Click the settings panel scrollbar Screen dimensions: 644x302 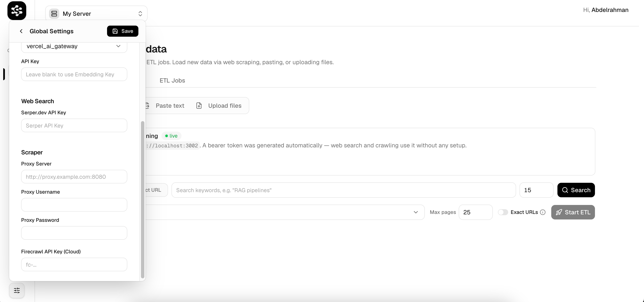(143, 199)
